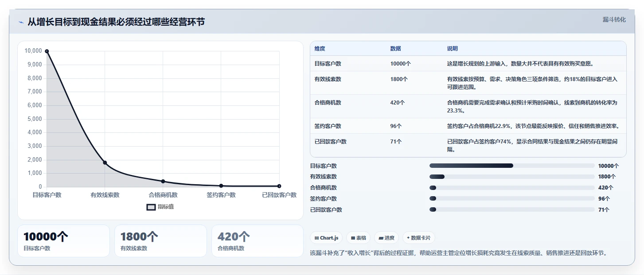Click the 签约客户数 progress bar
The height and width of the screenshot is (275, 644).
coord(512,198)
